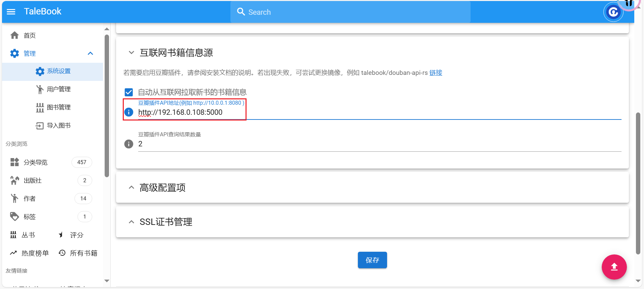The image size is (644, 289).
Task: Click the pink upload floating button
Action: pos(614,267)
